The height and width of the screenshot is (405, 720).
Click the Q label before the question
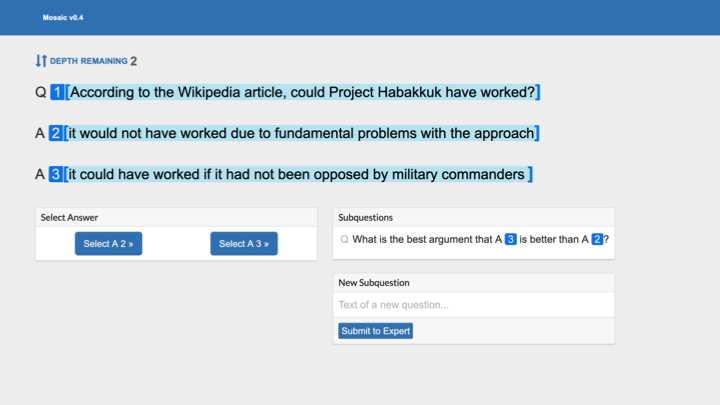[41, 93]
